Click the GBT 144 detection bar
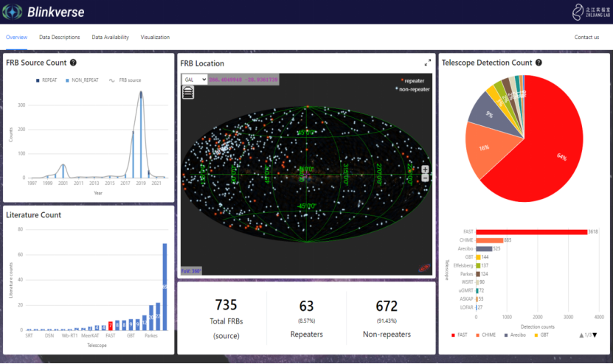The width and height of the screenshot is (613, 364). (x=478, y=257)
